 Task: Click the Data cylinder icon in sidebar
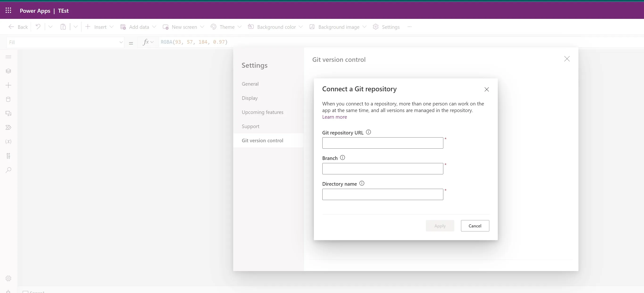(x=8, y=100)
